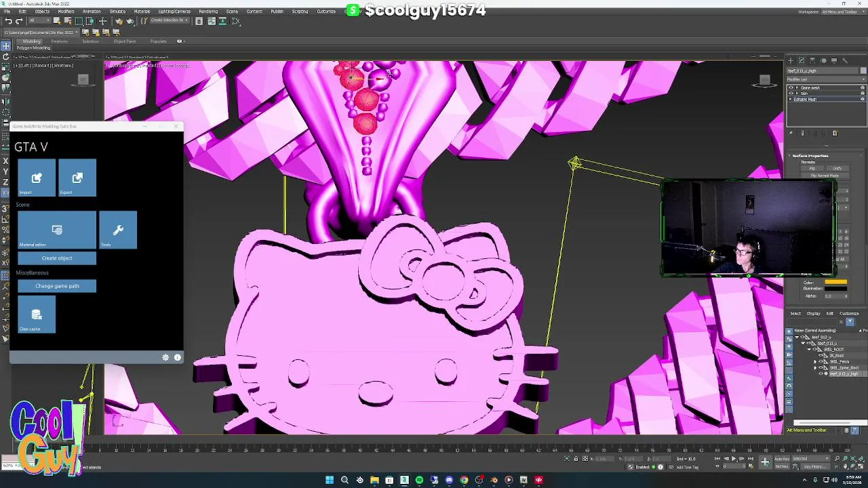Switch to Modeling ribbon tab

pos(31,41)
